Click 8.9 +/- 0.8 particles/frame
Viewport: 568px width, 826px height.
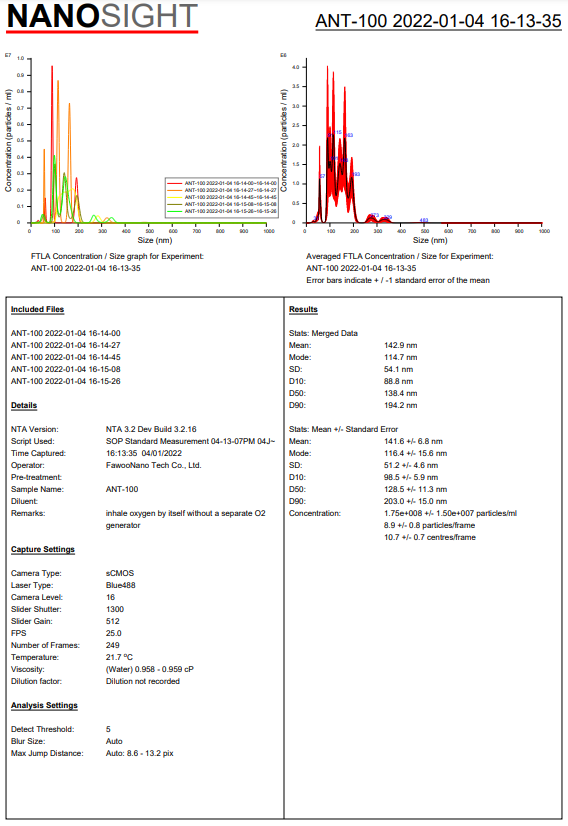[429, 525]
